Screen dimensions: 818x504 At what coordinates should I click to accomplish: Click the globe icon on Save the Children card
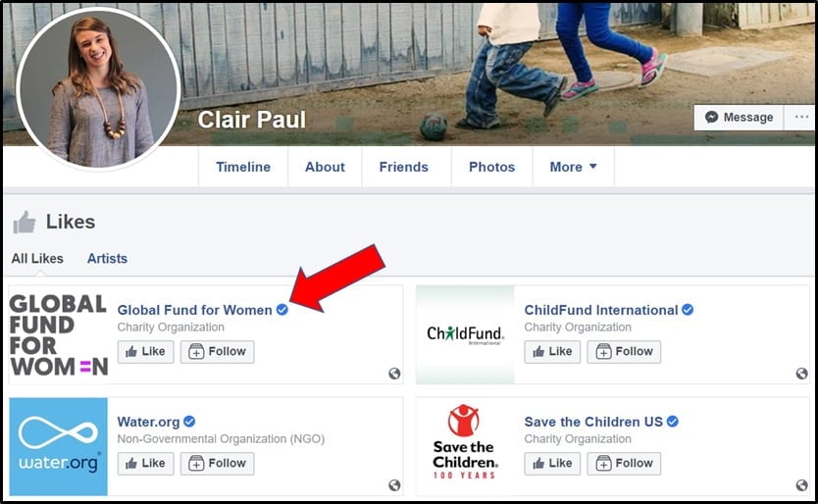coord(802,485)
